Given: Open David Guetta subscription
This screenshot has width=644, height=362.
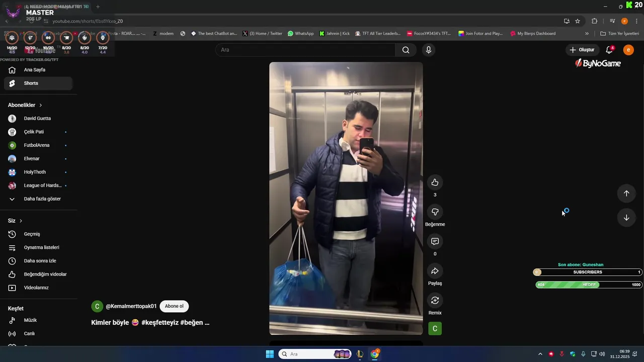Looking at the screenshot, I should (38, 119).
